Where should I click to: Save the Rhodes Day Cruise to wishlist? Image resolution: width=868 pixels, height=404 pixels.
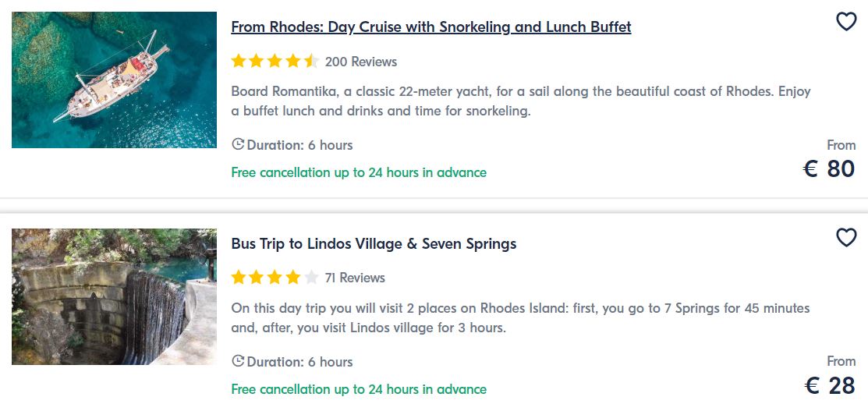tap(846, 22)
